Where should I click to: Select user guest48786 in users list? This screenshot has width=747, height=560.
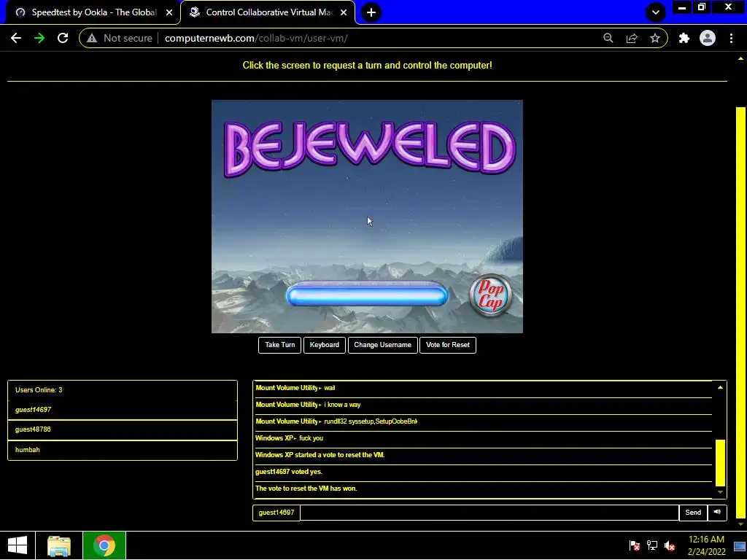123,429
